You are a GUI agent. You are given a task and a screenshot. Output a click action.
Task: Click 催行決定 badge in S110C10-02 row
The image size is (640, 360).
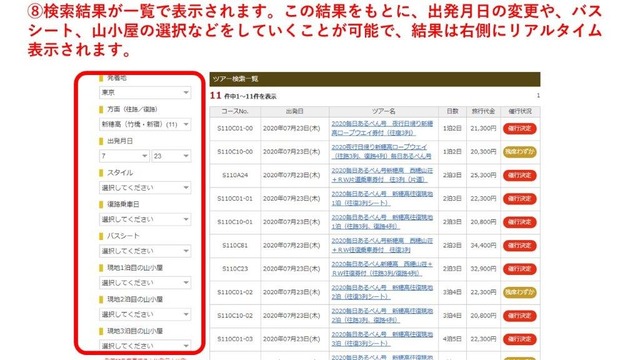[x=520, y=316]
